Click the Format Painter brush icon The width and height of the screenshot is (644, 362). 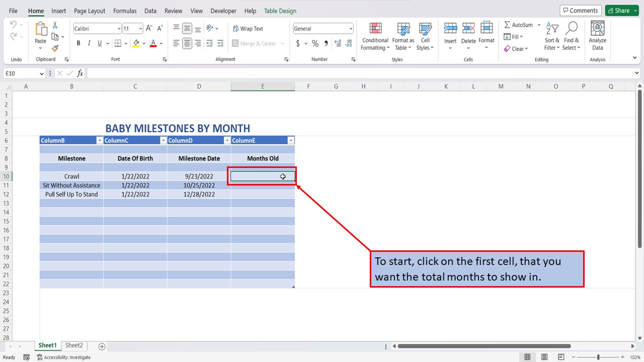coord(55,48)
